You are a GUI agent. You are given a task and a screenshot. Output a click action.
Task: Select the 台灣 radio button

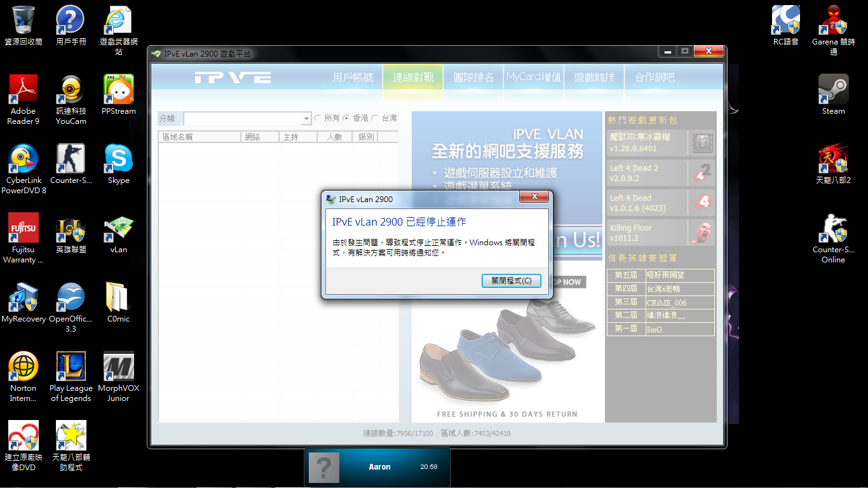click(x=375, y=118)
